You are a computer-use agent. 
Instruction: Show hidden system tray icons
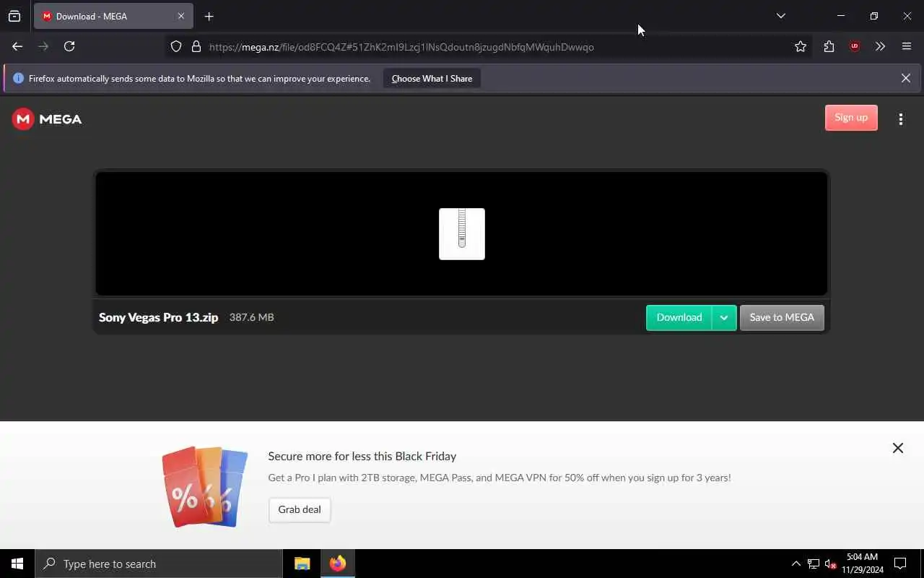point(796,564)
